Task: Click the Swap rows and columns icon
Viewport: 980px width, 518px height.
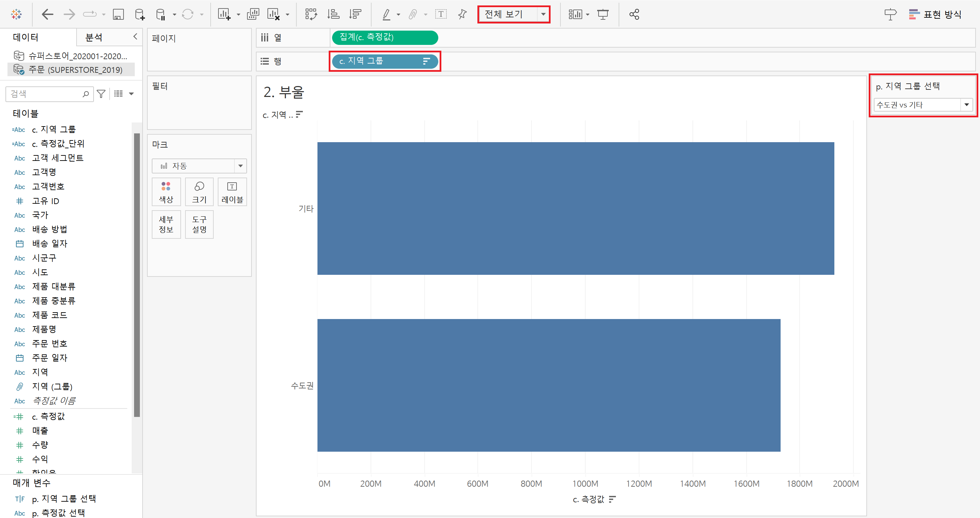Action: [311, 14]
